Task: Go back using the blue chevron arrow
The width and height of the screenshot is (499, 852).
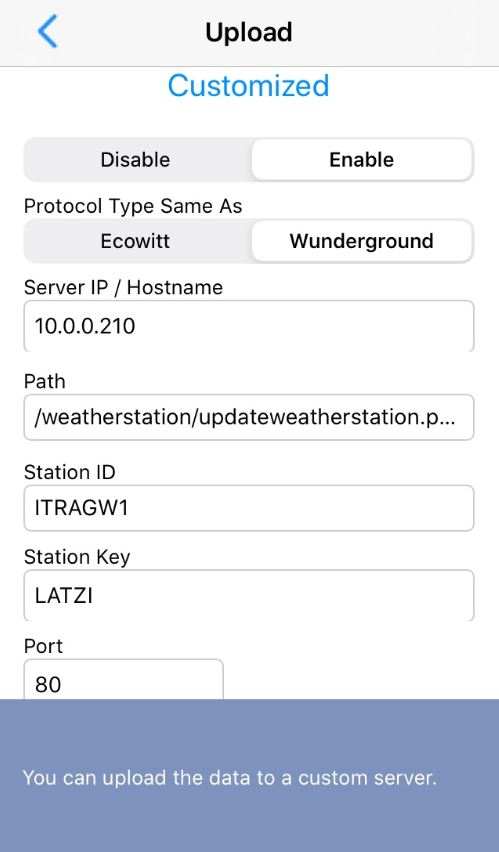Action: 48,32
